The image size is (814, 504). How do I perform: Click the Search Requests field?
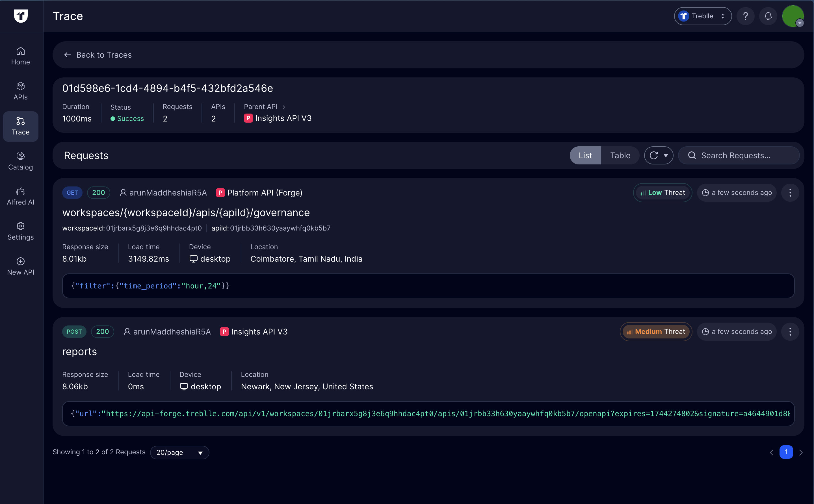(739, 155)
